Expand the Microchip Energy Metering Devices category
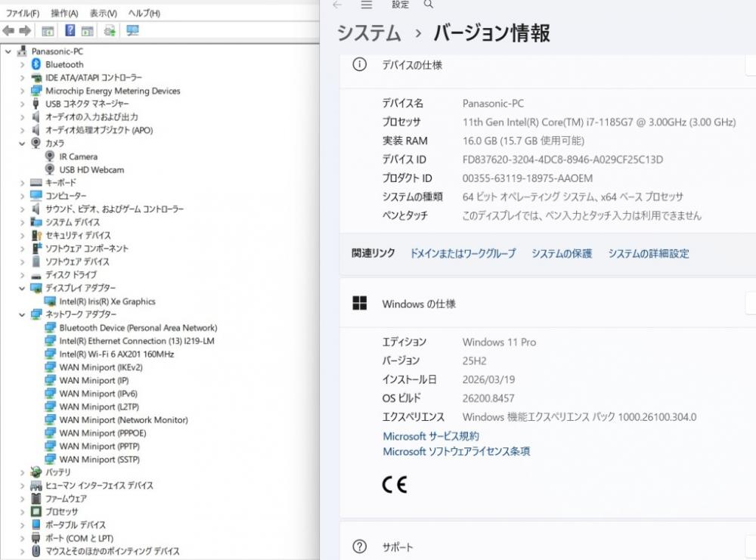 (22, 91)
